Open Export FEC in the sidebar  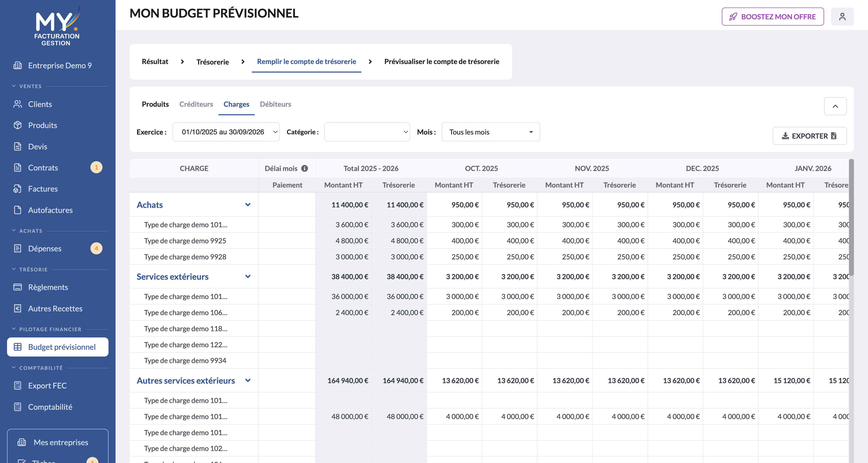tap(47, 385)
